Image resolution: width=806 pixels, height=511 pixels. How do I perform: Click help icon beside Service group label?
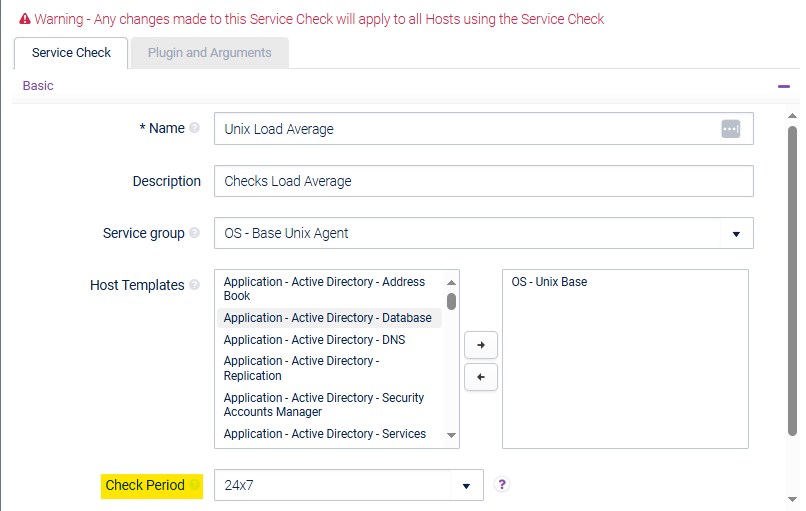[195, 233]
